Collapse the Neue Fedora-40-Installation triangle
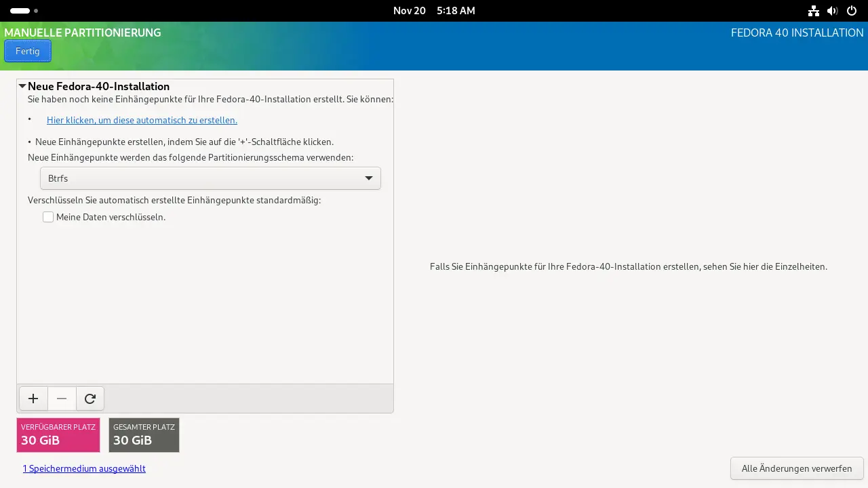 point(22,86)
